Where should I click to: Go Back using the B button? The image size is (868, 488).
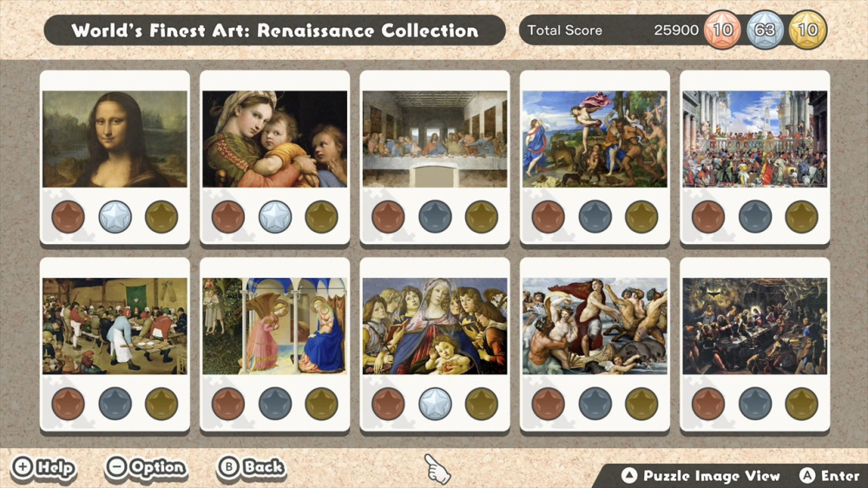[x=252, y=467]
